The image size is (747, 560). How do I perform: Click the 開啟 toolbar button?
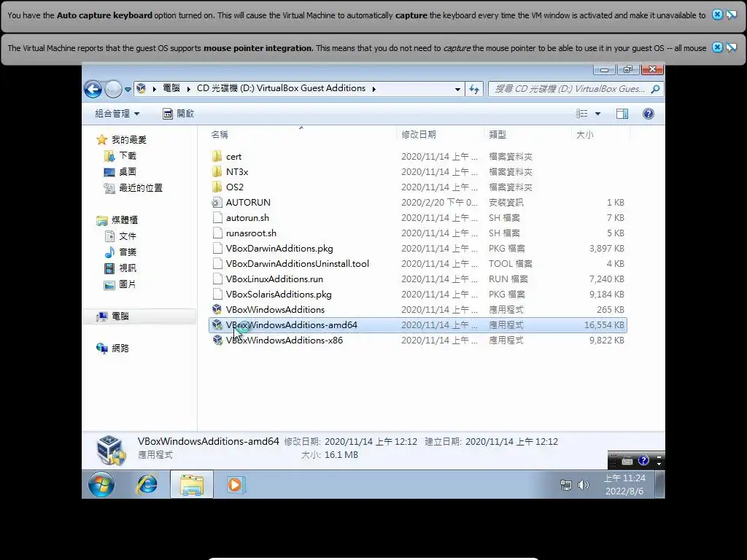point(179,114)
